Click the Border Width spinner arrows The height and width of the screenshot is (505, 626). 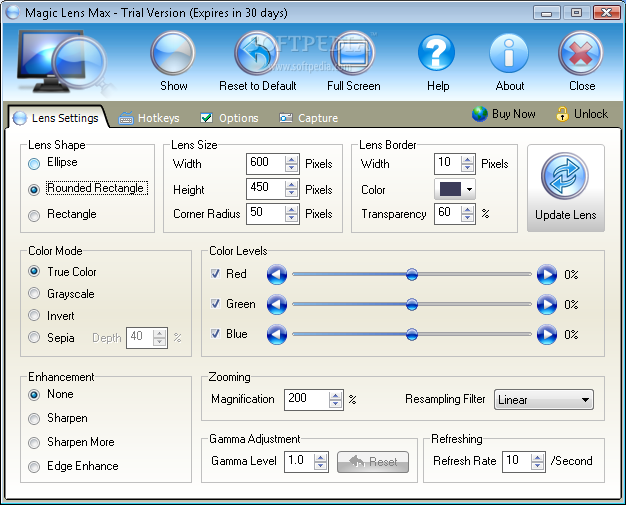(x=468, y=164)
